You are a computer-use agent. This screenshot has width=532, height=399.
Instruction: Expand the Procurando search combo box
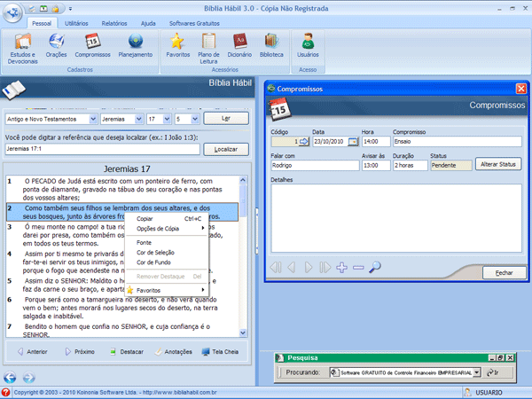[x=476, y=373]
